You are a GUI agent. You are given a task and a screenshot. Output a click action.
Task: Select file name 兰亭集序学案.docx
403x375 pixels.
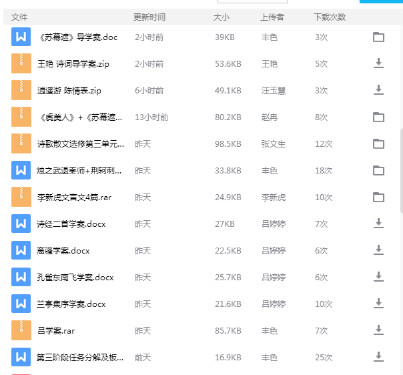point(71,304)
